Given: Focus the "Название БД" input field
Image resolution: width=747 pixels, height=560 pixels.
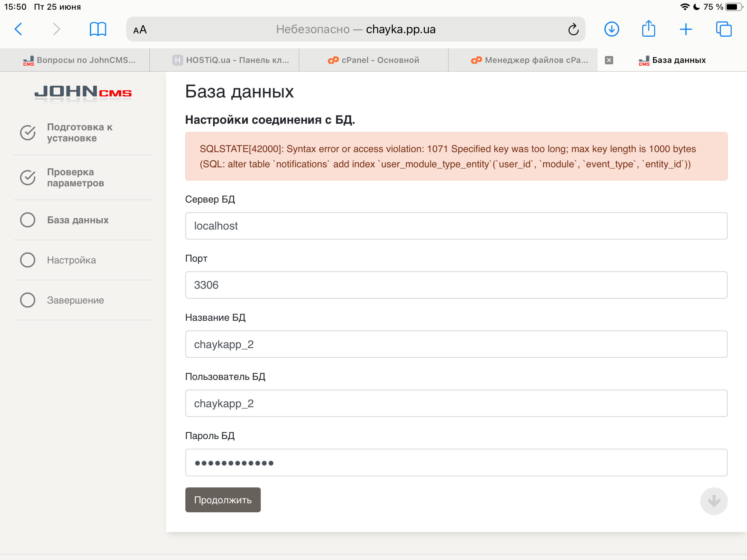Looking at the screenshot, I should click(x=456, y=344).
